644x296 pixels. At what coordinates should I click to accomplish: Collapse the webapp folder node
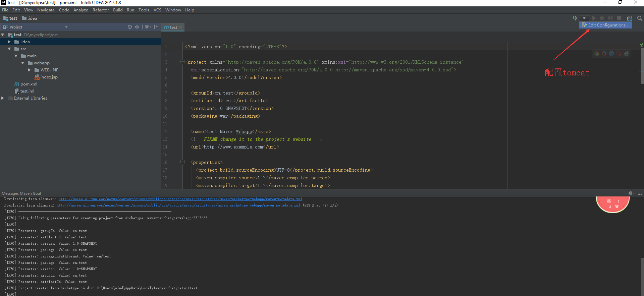pyautogui.click(x=23, y=63)
